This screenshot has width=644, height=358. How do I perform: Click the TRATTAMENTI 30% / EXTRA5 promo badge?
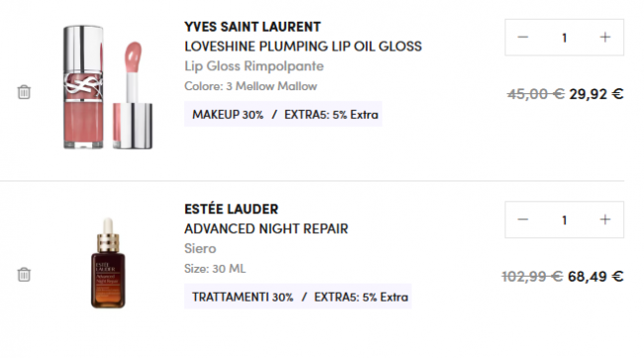[298, 297]
